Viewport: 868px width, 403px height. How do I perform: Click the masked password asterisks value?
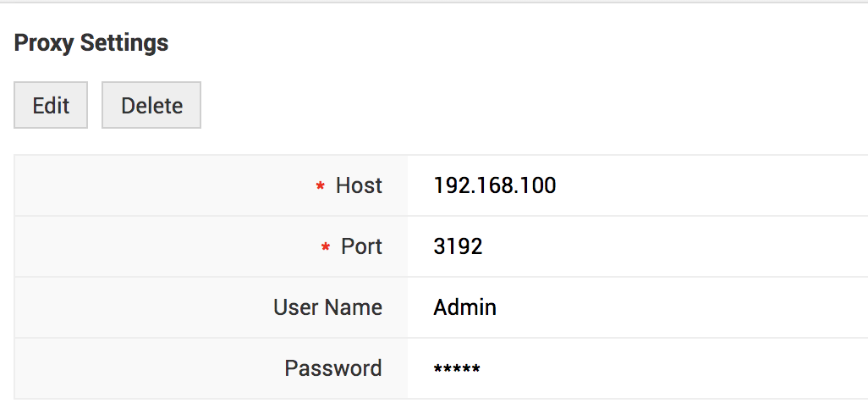pos(457,369)
